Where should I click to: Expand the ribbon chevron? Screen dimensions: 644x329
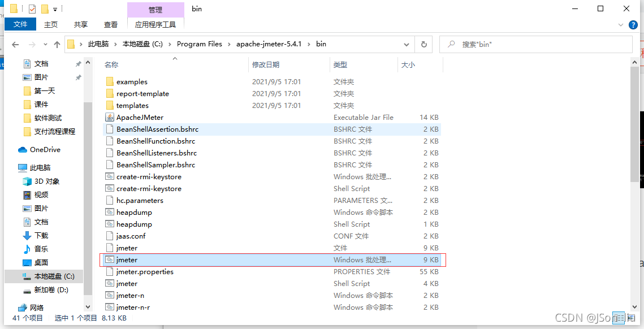pos(621,25)
